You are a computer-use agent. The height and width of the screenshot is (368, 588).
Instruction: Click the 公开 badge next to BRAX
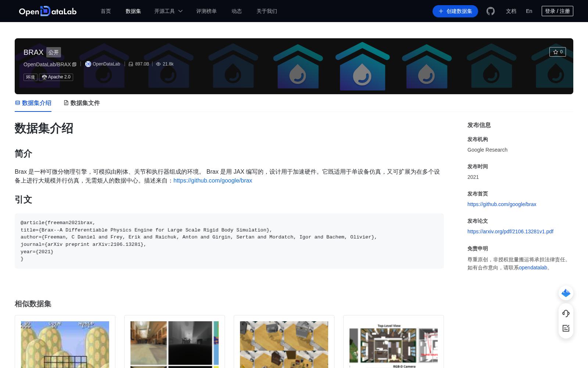[x=54, y=52]
